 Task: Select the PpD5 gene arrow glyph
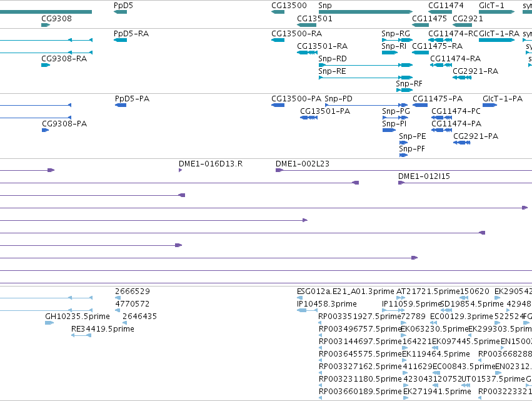point(121,12)
